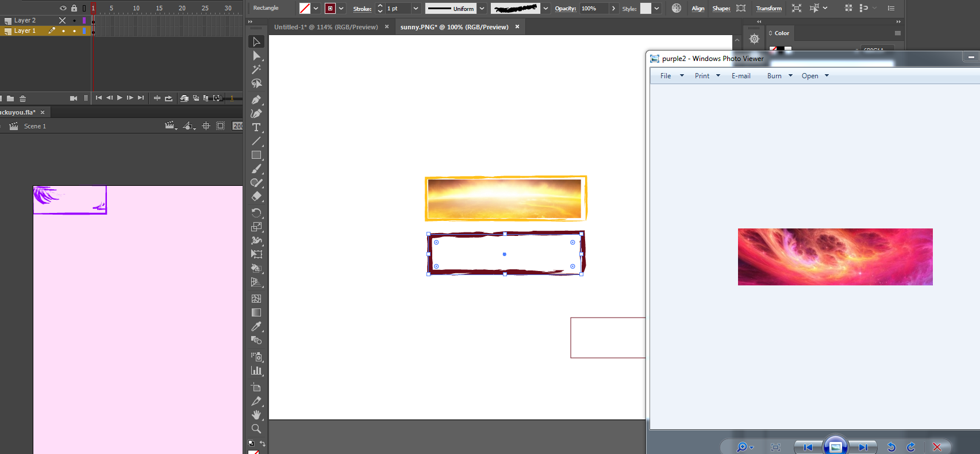The height and width of the screenshot is (454, 980).
Task: Click the dark red stroke color swatch
Action: [x=330, y=9]
